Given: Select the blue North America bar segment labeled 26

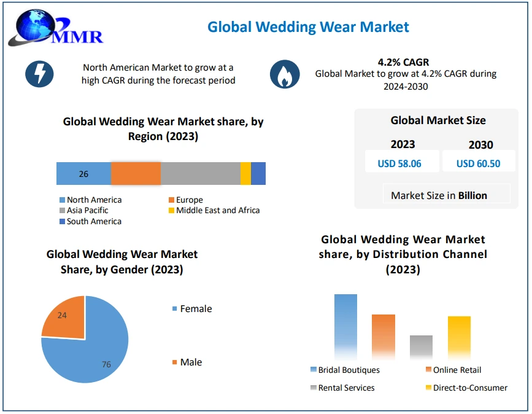Looking at the screenshot, I should (83, 174).
